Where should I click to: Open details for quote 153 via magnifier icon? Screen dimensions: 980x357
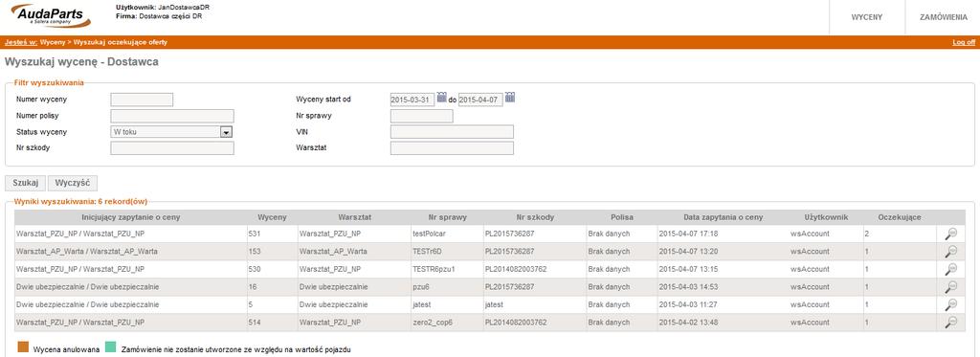tap(950, 252)
